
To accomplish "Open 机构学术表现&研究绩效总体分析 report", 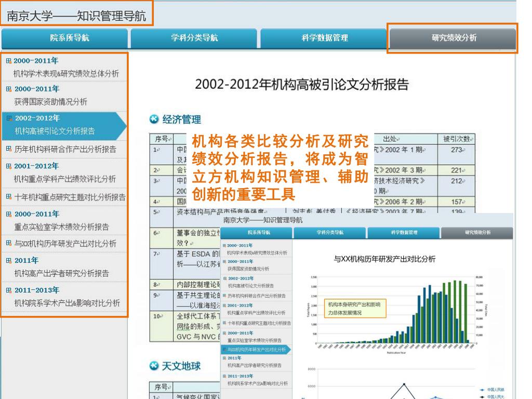I will (66, 74).
